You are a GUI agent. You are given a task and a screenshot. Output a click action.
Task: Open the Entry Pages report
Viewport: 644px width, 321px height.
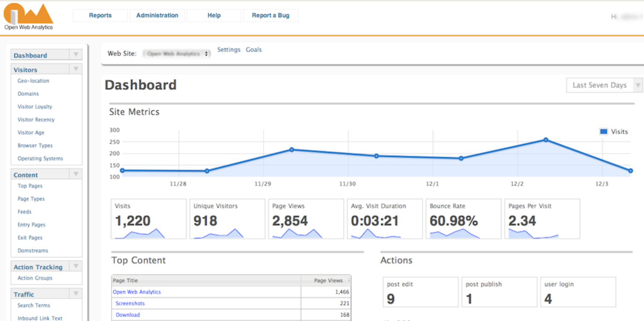(31, 225)
